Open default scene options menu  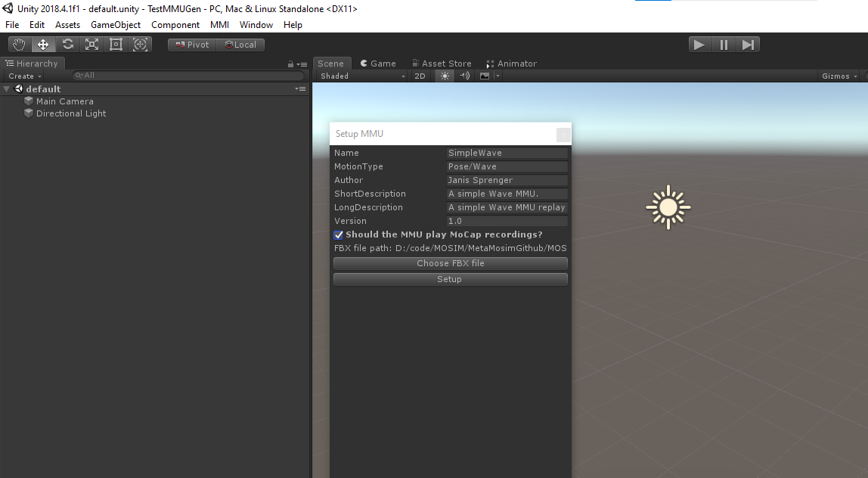coord(300,88)
